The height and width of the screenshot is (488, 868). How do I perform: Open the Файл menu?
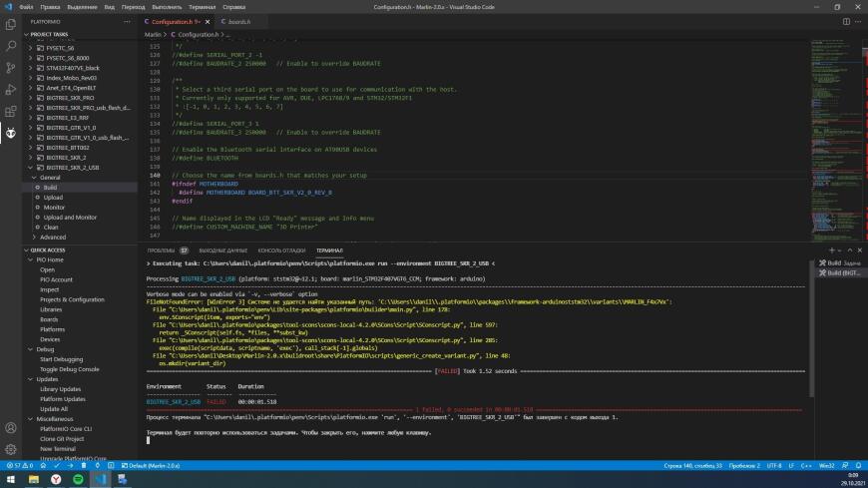[26, 7]
